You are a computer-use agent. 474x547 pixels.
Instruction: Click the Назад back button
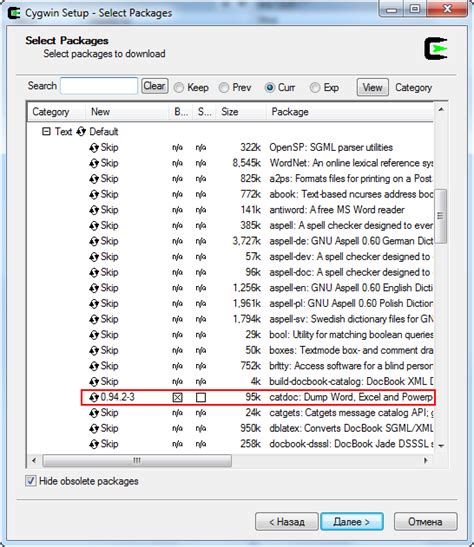click(287, 522)
